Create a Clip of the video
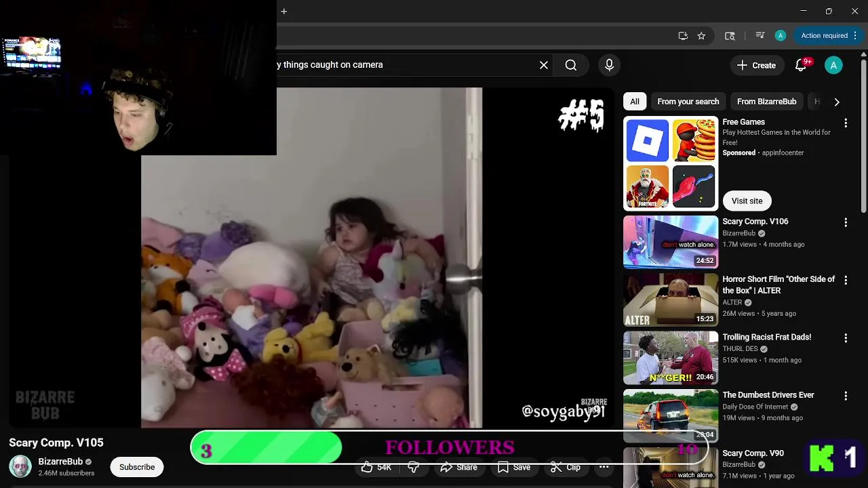The image size is (868, 488). coord(566,467)
